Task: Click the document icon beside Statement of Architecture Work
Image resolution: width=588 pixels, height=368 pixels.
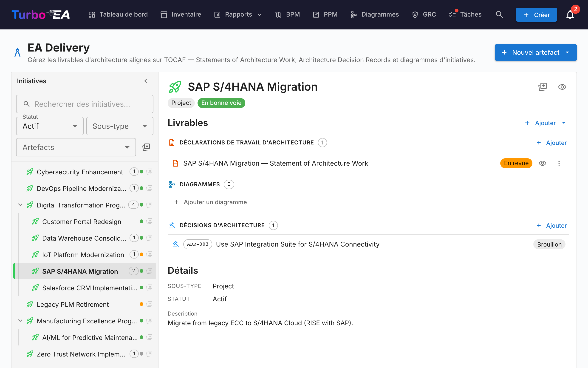Action: 175,163
